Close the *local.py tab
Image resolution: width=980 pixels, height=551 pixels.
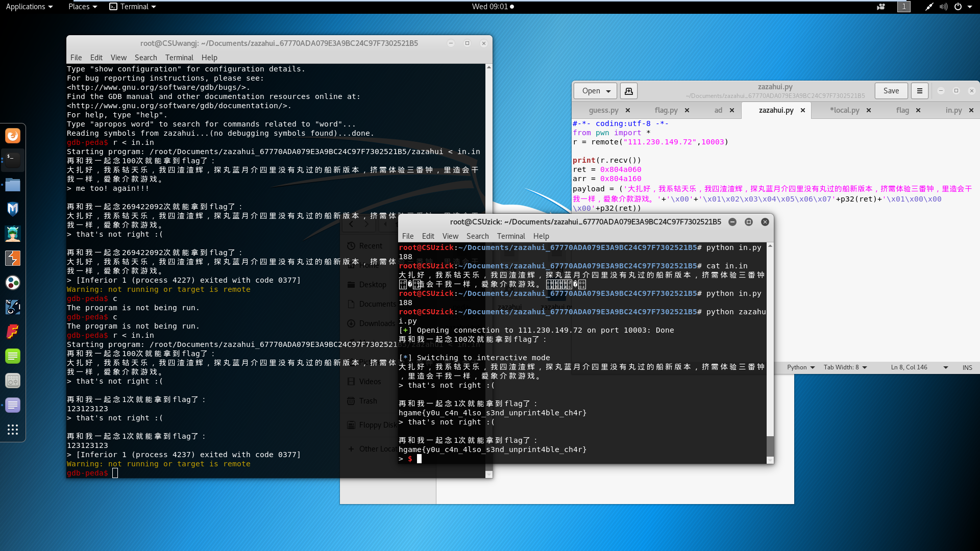[869, 110]
